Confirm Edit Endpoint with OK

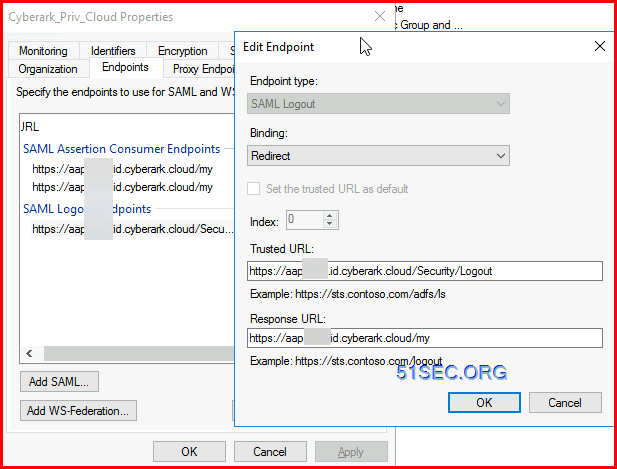[484, 403]
